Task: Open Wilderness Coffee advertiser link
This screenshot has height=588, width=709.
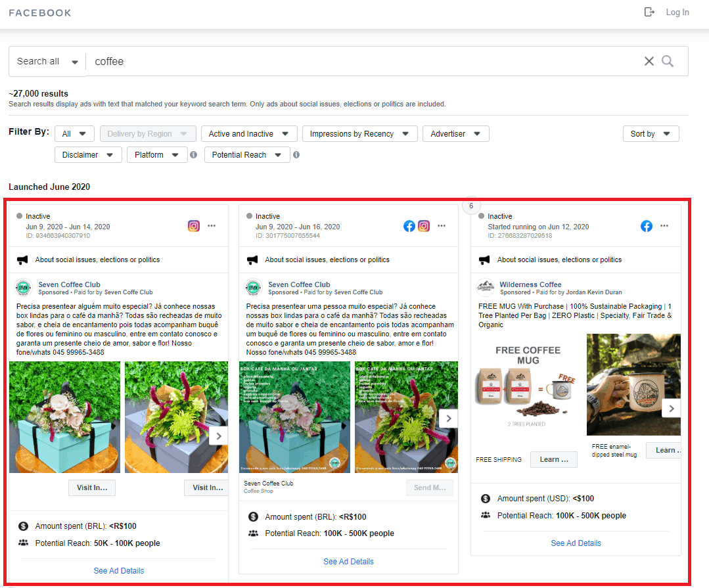Action: [530, 284]
